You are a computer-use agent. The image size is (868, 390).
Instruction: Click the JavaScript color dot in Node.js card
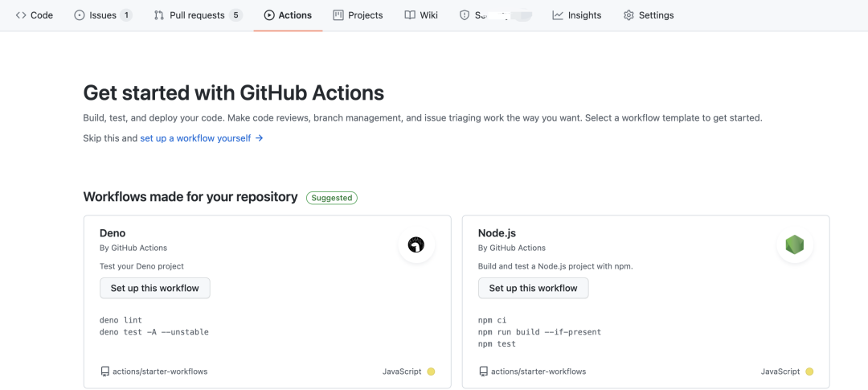point(809,372)
